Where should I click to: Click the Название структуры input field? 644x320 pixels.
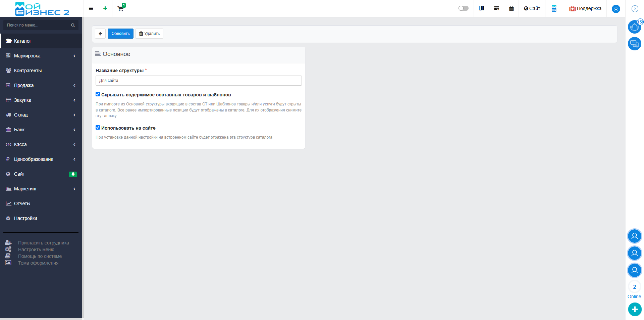click(x=199, y=81)
